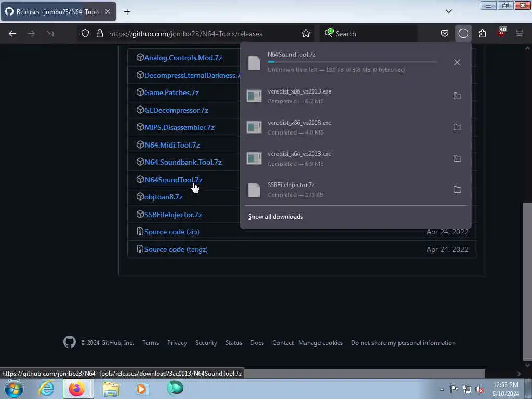This screenshot has height=399, width=532.
Task: Click the green round taskbar app icon
Action: (x=175, y=388)
